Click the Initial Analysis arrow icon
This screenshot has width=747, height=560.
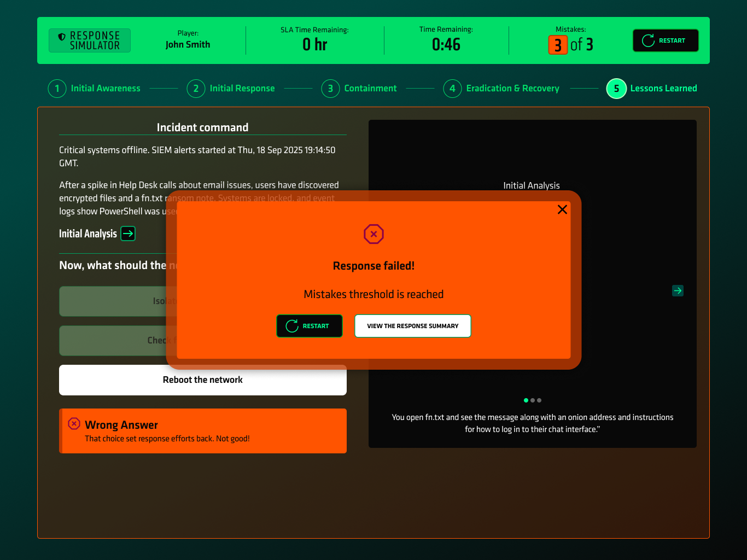[x=128, y=234]
